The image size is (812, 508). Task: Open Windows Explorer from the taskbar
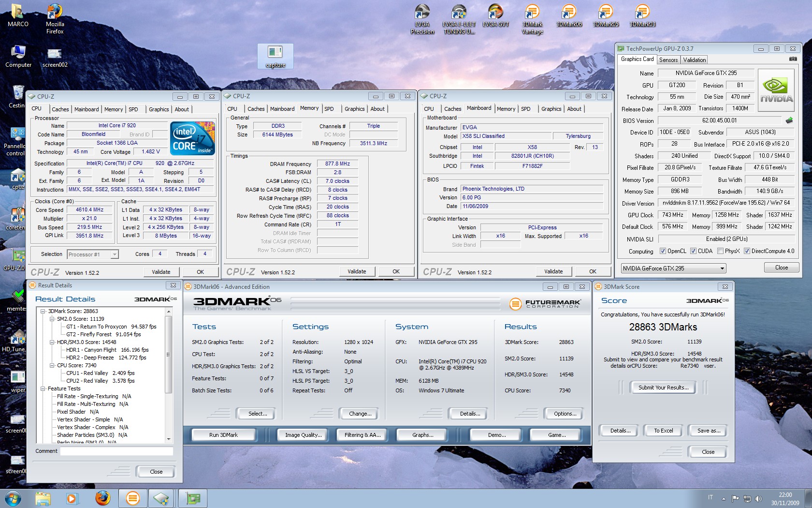[x=43, y=498]
